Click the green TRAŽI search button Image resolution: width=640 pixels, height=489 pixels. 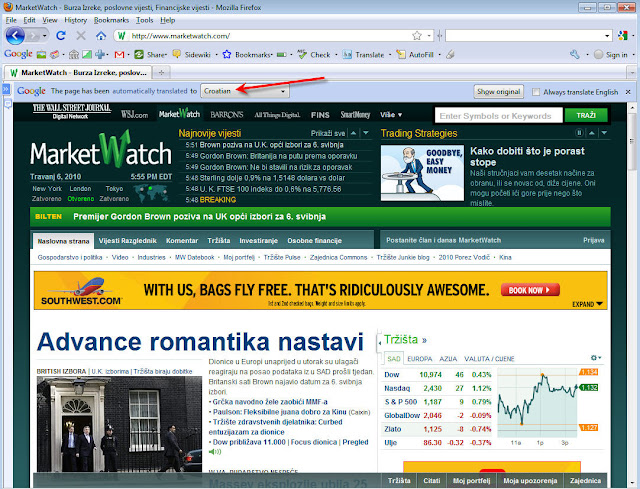tap(586, 116)
